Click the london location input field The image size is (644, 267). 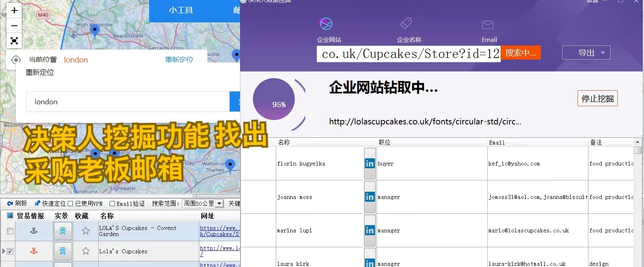[128, 101]
